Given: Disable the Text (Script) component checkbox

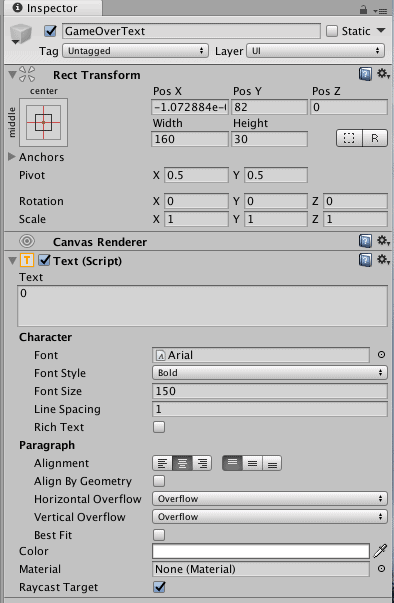Looking at the screenshot, I should 44,261.
